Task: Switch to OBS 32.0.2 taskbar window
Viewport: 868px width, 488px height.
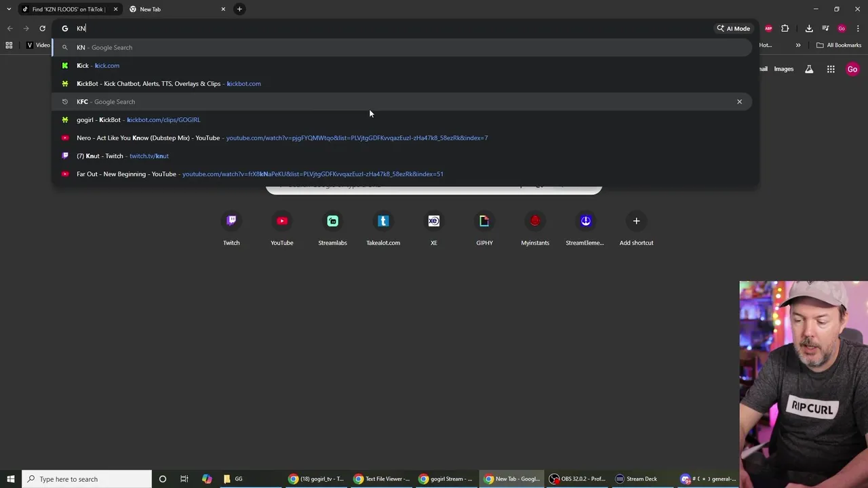Action: point(577,479)
